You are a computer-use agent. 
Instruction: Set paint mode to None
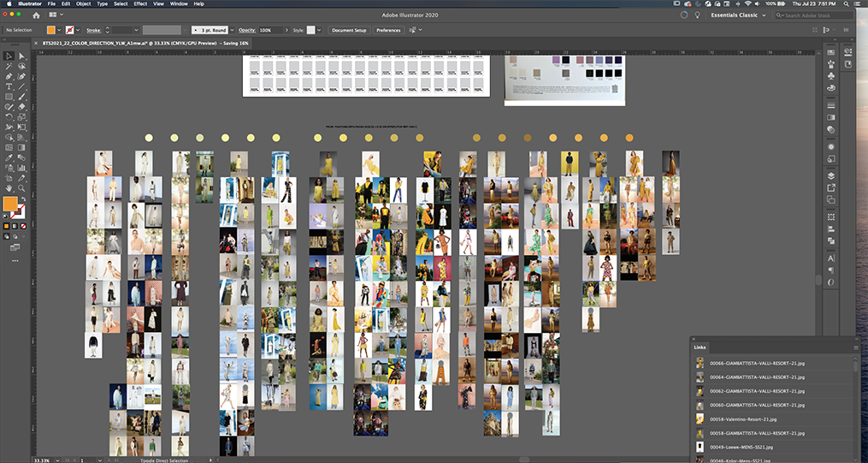(x=23, y=226)
